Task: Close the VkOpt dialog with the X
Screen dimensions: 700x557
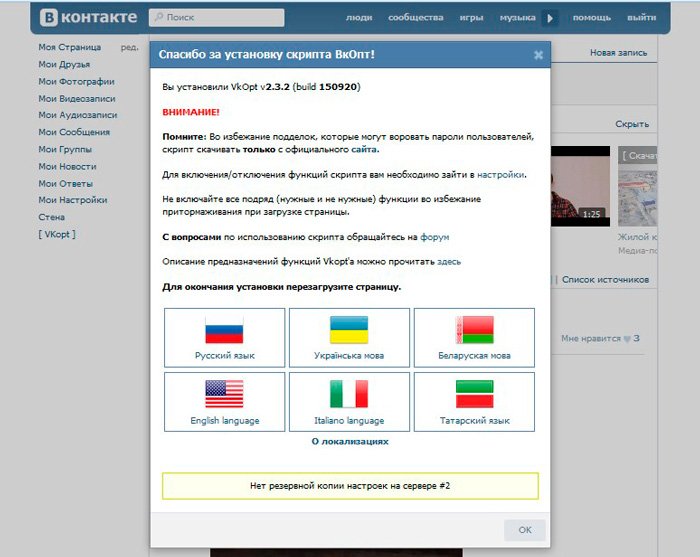Action: [x=538, y=54]
